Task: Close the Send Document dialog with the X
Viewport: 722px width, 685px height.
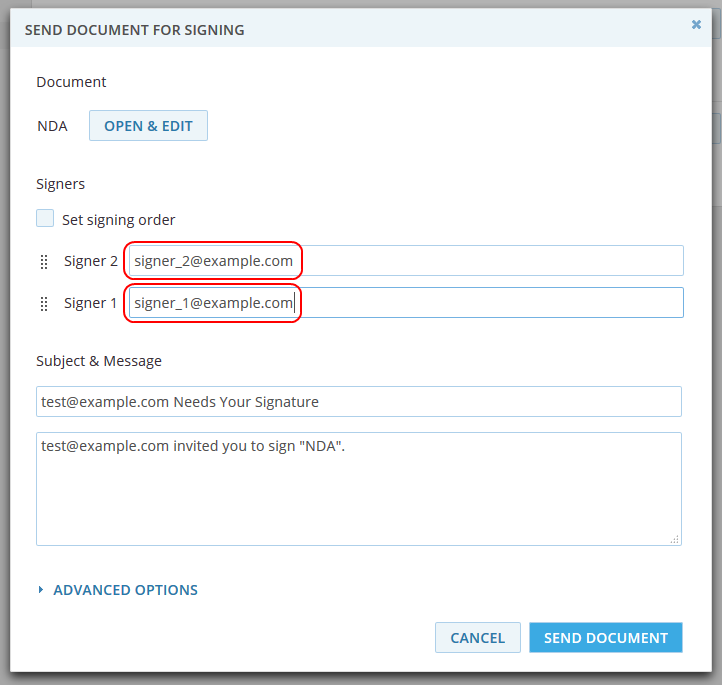Action: (696, 24)
